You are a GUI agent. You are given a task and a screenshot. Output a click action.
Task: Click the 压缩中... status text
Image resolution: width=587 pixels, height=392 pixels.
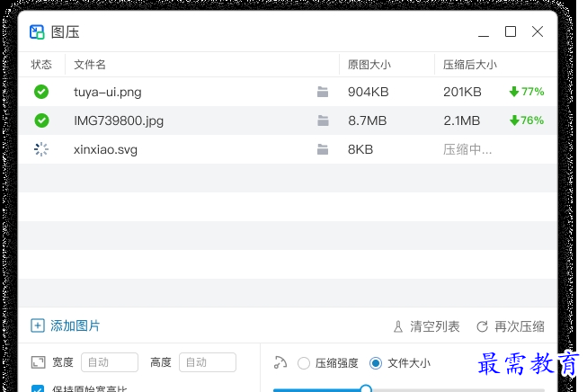pyautogui.click(x=467, y=149)
